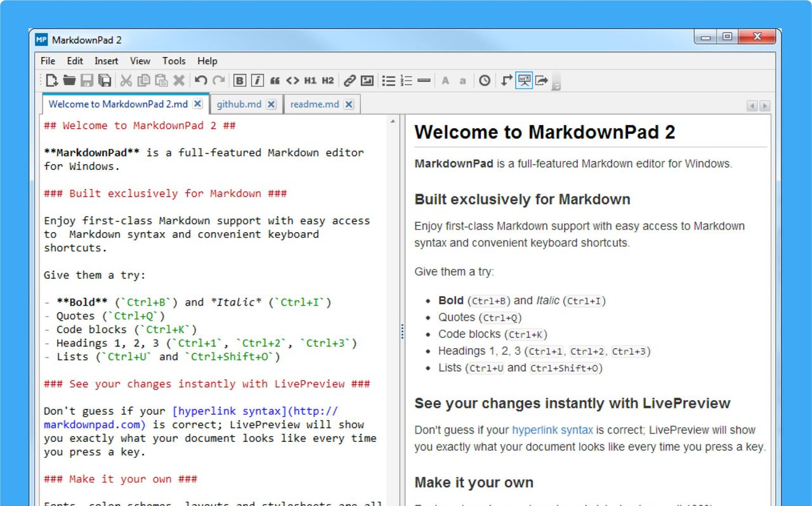The height and width of the screenshot is (506, 812).
Task: Toggle an ordered numbered list
Action: [x=407, y=81]
